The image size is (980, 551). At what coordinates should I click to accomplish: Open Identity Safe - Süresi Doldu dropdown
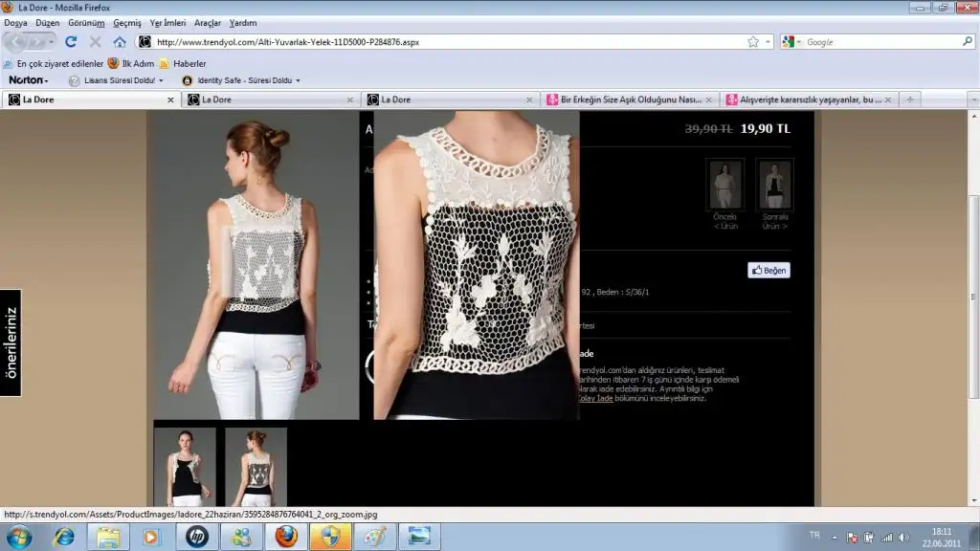pyautogui.click(x=241, y=80)
